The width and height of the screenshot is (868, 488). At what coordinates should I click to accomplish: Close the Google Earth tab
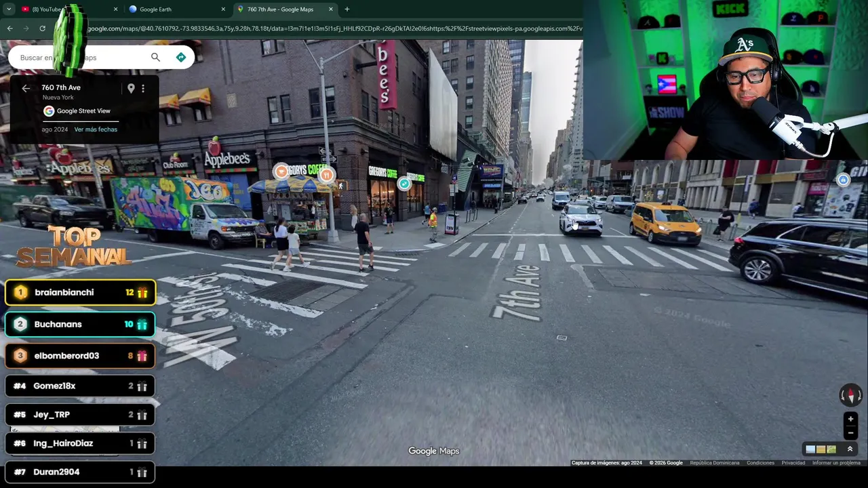223,9
